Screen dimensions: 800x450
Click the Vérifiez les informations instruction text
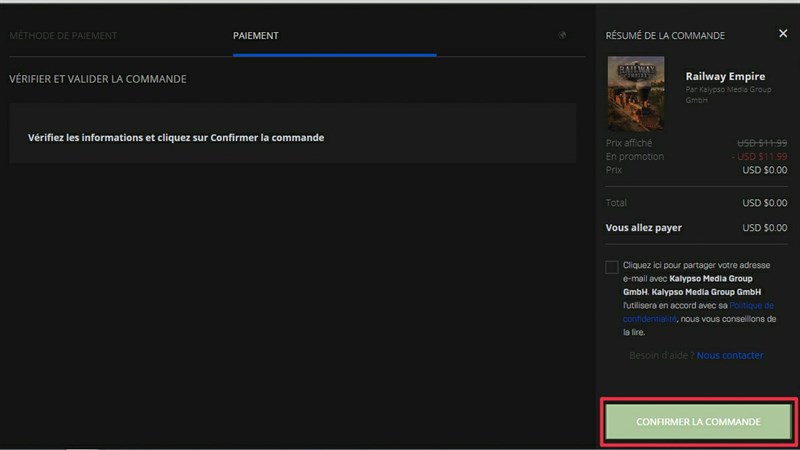pos(176,138)
